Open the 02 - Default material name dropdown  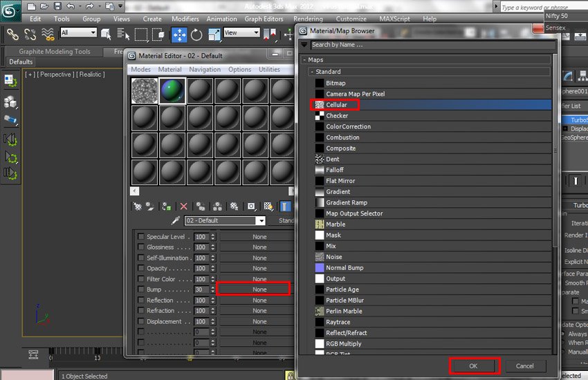pos(260,221)
